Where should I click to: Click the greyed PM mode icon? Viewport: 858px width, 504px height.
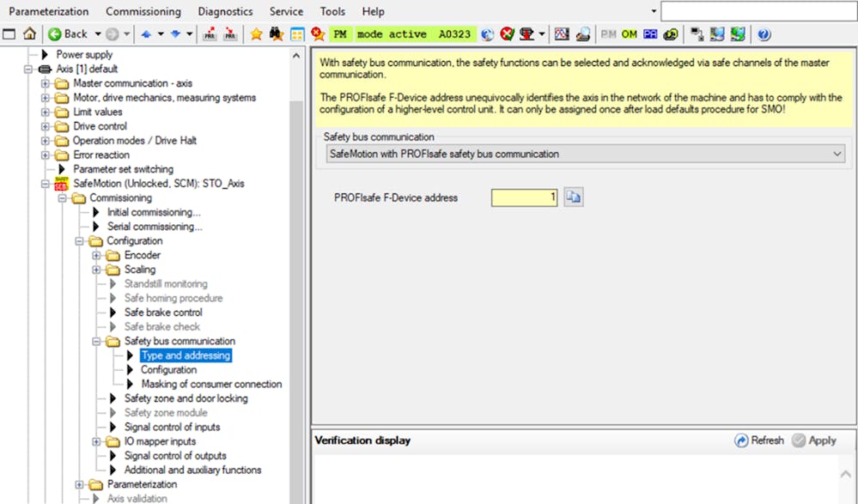pos(608,34)
